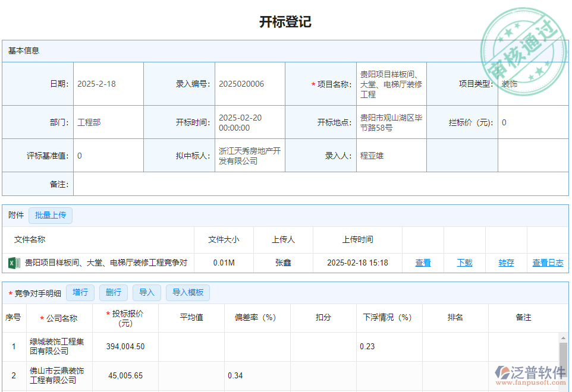The width and height of the screenshot is (572, 392).
Task: Click the 拟中标人 field value
Action: click(x=250, y=155)
